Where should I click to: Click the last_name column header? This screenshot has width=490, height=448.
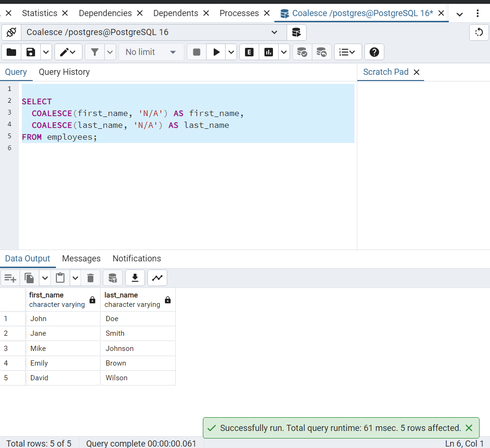point(138,300)
